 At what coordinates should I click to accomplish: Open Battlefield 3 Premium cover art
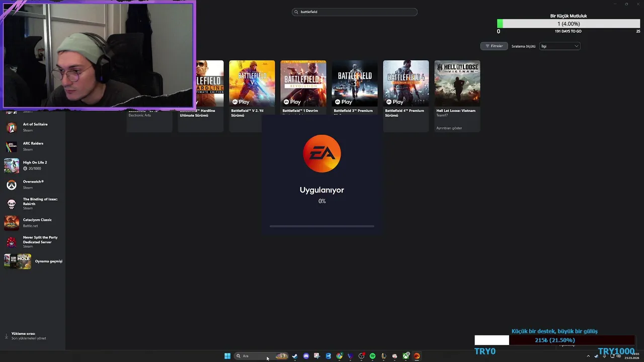tap(355, 83)
